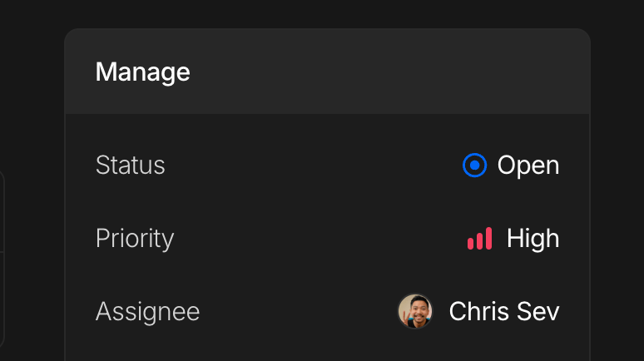Image resolution: width=644 pixels, height=361 pixels.
Task: Open the Assignee dropdown showing Chris Sev
Action: [479, 312]
